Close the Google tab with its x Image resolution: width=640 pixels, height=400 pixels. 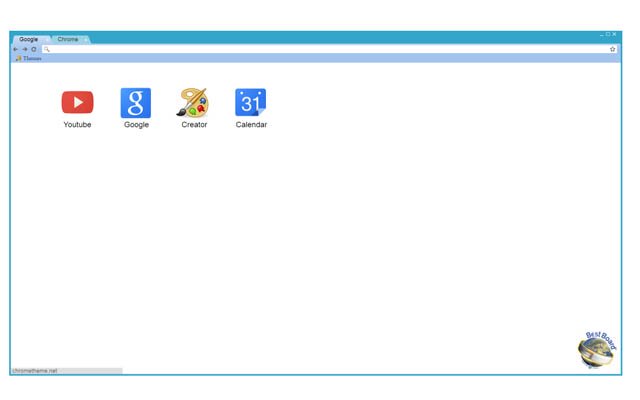[x=46, y=40]
